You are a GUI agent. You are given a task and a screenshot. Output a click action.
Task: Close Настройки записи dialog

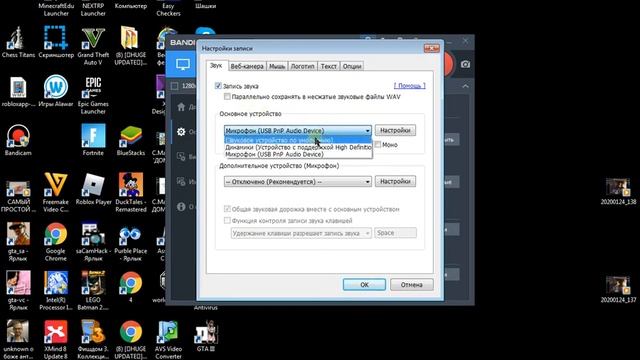coord(431,48)
